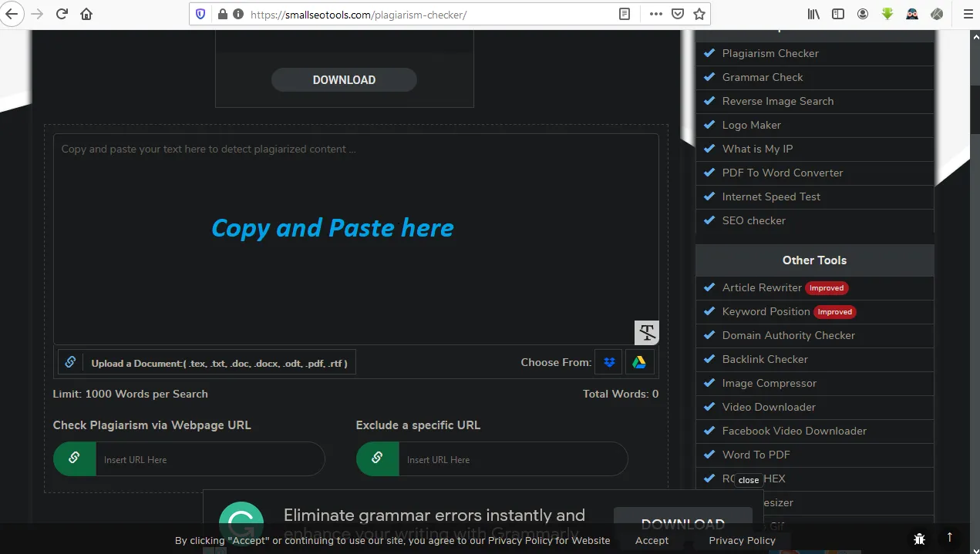Show site information (i) icon
Image resolution: width=980 pixels, height=554 pixels.
pos(237,14)
